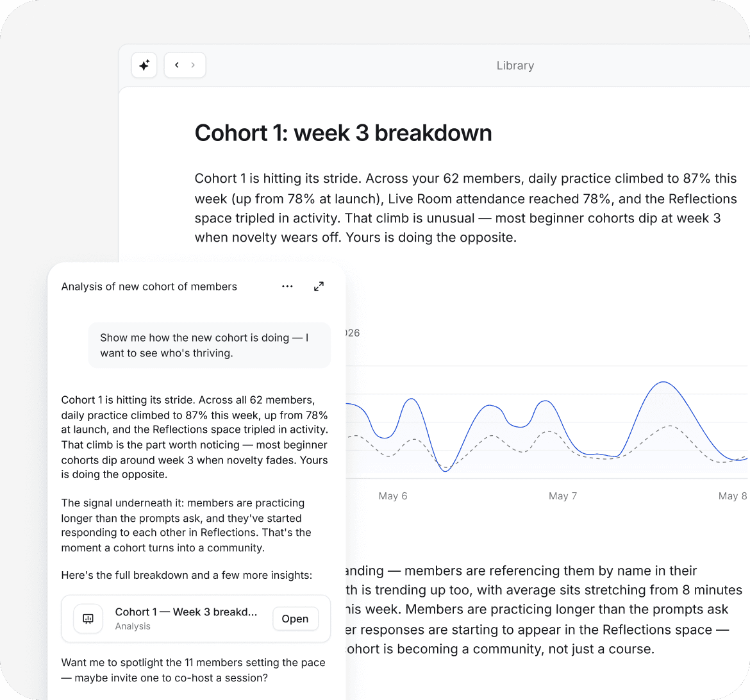Click the chat reply starting "Cohort 1 is hitting"
The width and height of the screenshot is (750, 700).
pyautogui.click(x=195, y=437)
